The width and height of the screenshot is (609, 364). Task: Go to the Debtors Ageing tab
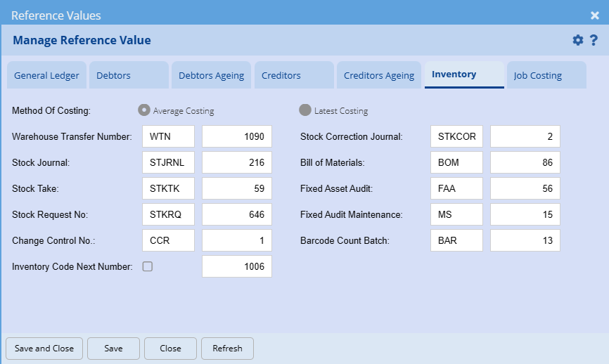(211, 75)
